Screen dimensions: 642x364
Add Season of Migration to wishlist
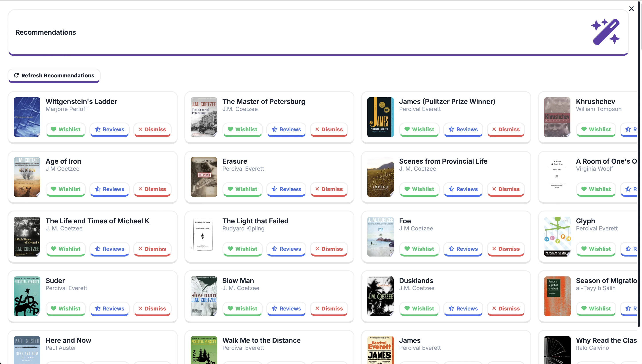[x=596, y=308]
